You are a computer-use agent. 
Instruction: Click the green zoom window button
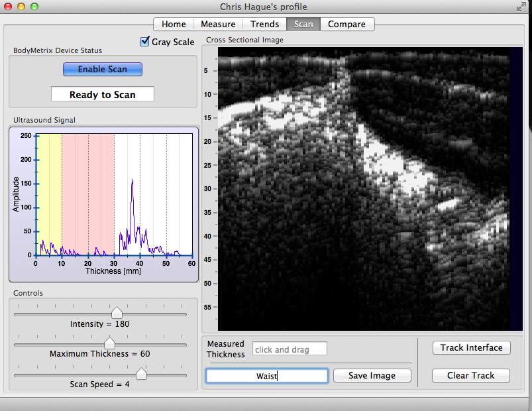pos(34,7)
